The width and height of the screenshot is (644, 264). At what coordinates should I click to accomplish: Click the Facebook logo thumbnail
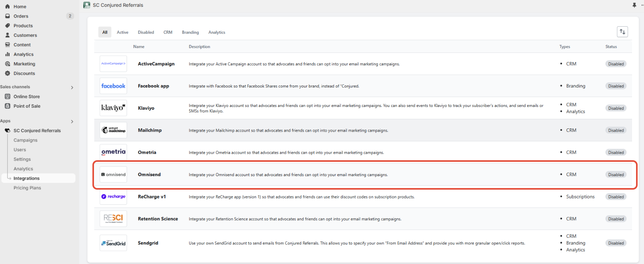coord(113,86)
